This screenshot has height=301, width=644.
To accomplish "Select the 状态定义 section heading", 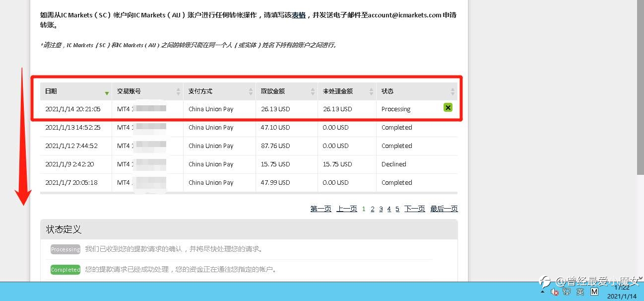I will (64, 229).
